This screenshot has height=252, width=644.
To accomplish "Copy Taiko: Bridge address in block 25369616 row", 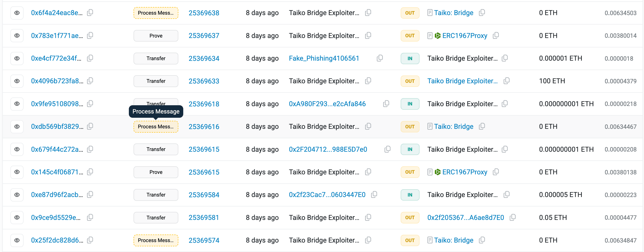I will click(x=482, y=126).
